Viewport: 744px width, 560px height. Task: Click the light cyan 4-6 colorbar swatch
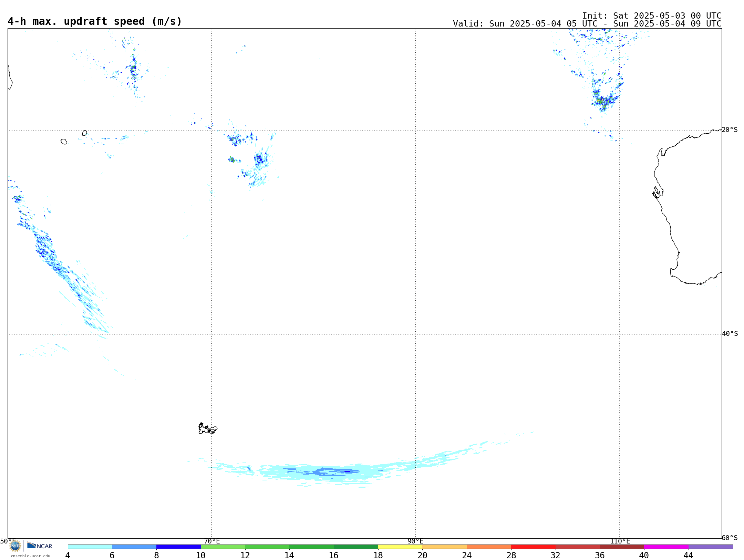click(90, 547)
